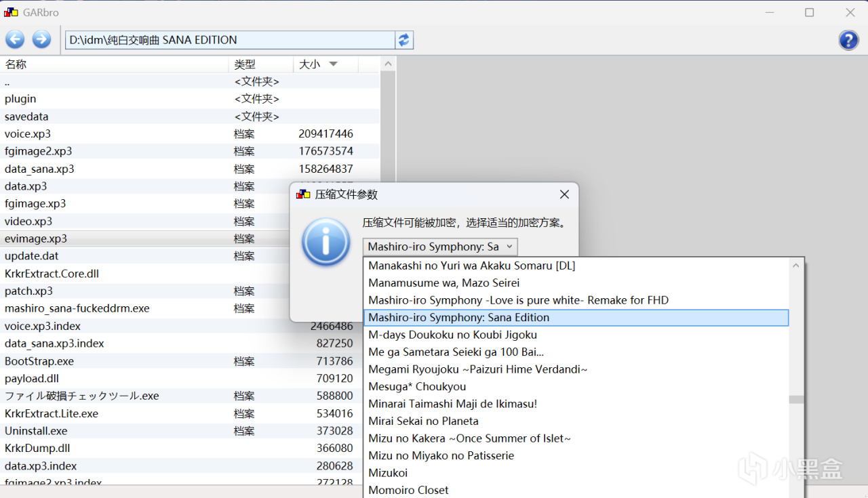This screenshot has height=498, width=868.
Task: Choose Mashiro-iro Symphony Remake for FHD
Action: [576, 300]
